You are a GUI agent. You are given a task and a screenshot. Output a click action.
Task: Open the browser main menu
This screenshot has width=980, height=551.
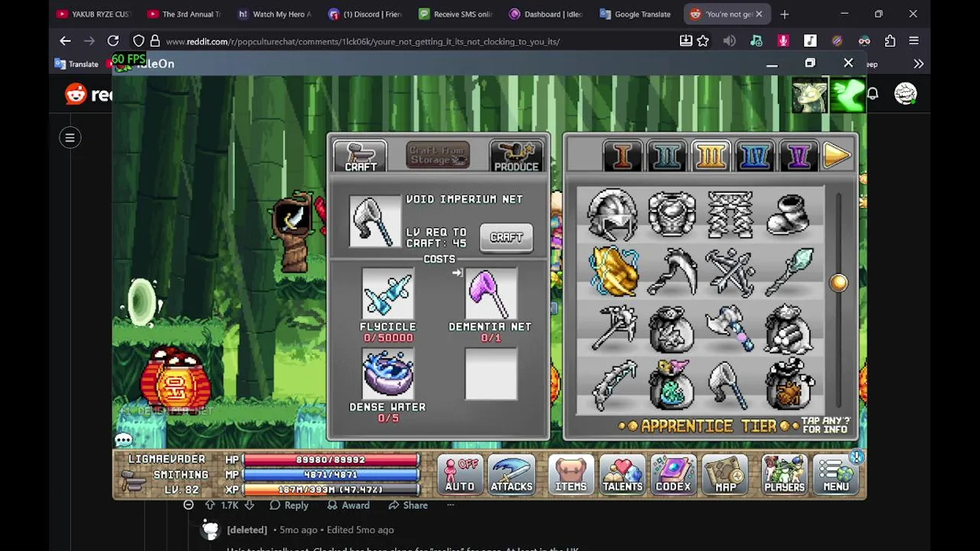click(x=913, y=41)
